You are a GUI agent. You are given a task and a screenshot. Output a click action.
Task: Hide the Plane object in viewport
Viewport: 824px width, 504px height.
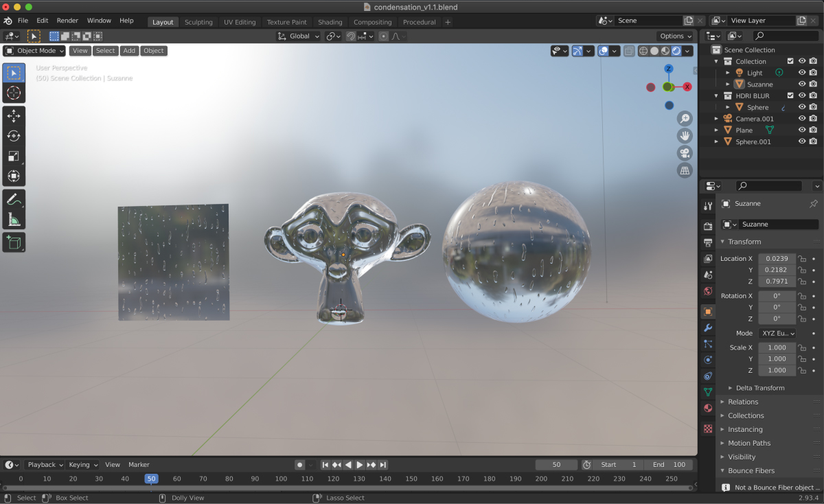801,130
